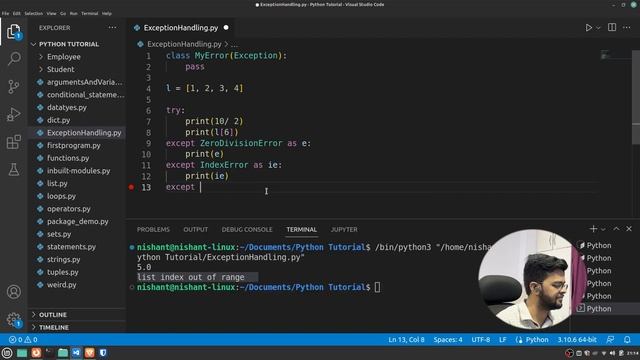Open the terminal launch profile dropdown
The width and height of the screenshot is (640, 360).
coord(603,229)
